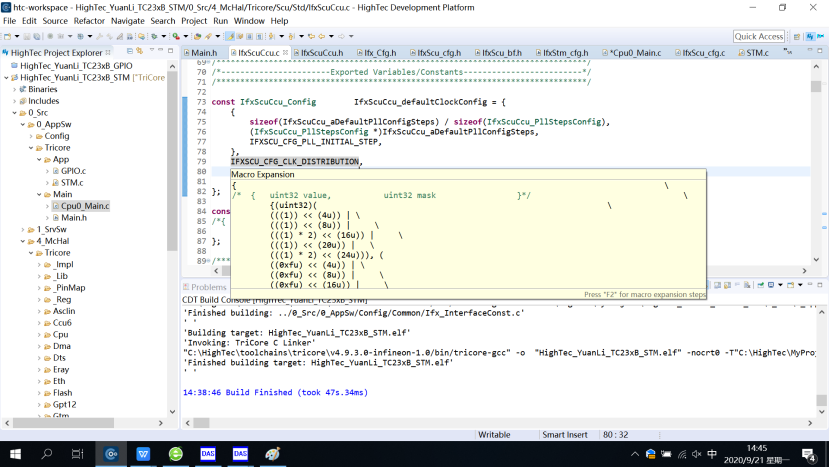
Task: Switch to the IfxScuCcu.h editor tab
Action: [x=321, y=52]
